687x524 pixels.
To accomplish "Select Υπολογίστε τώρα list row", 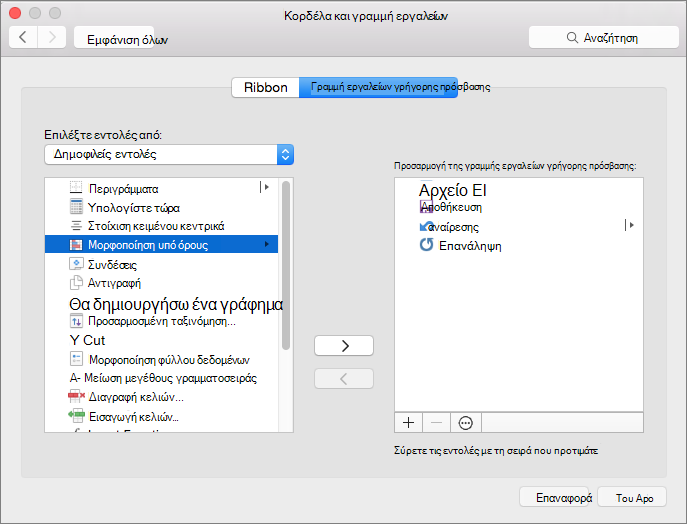I will tap(162, 207).
